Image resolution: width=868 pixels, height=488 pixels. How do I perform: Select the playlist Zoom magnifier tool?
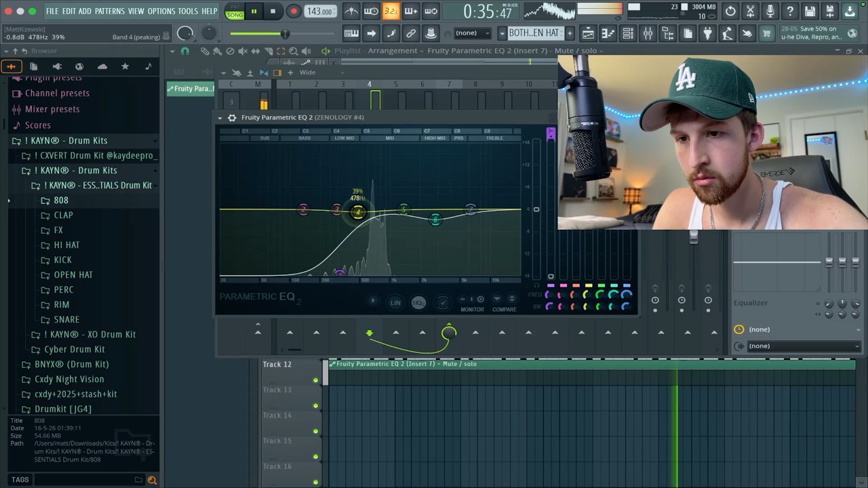[293, 51]
